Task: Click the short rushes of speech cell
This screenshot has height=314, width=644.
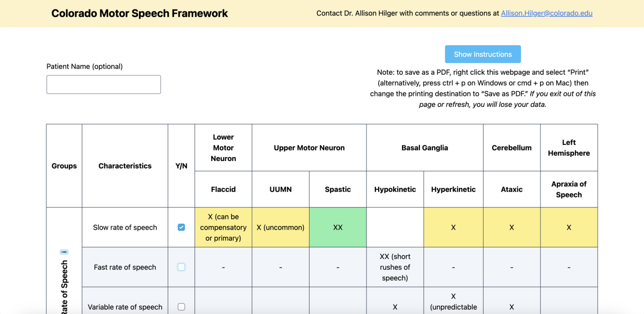Action: 395,267
